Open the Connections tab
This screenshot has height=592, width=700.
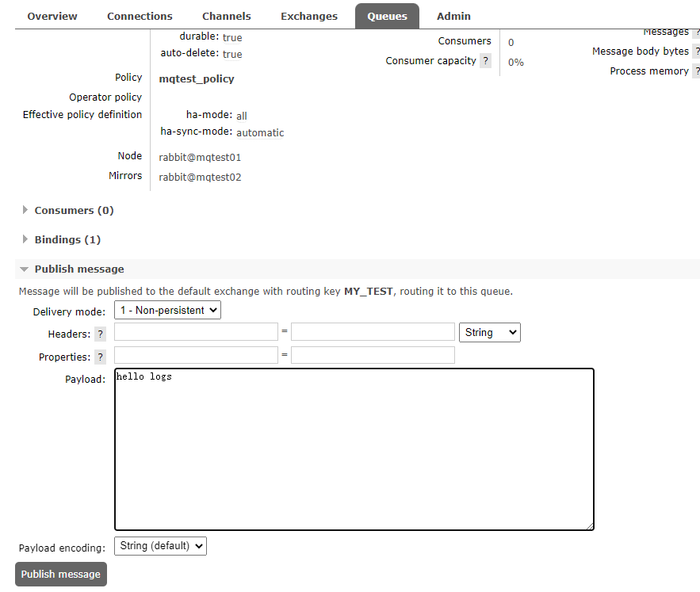140,16
